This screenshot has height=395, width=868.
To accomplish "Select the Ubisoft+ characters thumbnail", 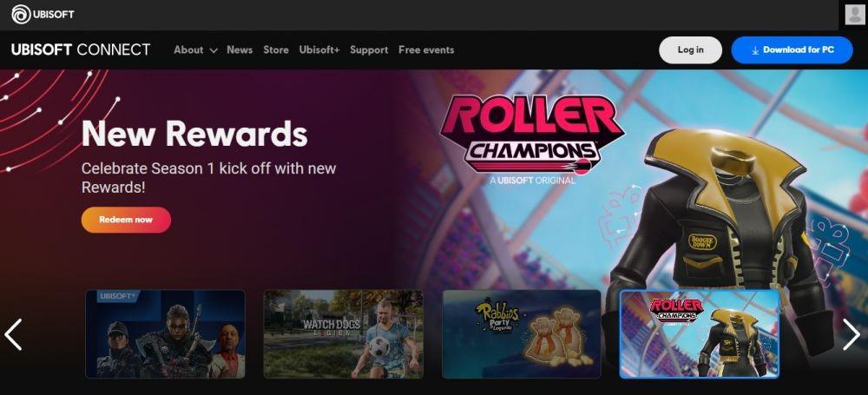I will tap(166, 334).
